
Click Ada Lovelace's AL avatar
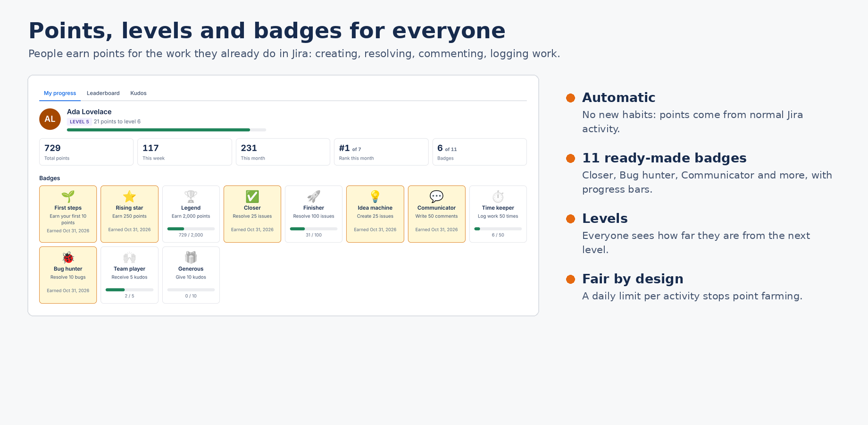[50, 119]
